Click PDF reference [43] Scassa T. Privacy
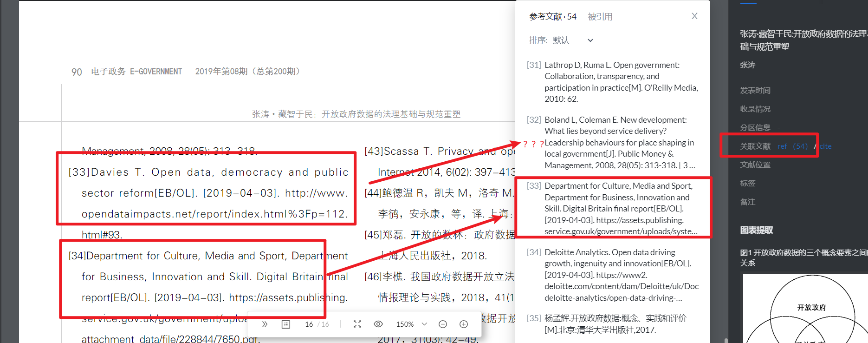The width and height of the screenshot is (868, 343). point(440,161)
